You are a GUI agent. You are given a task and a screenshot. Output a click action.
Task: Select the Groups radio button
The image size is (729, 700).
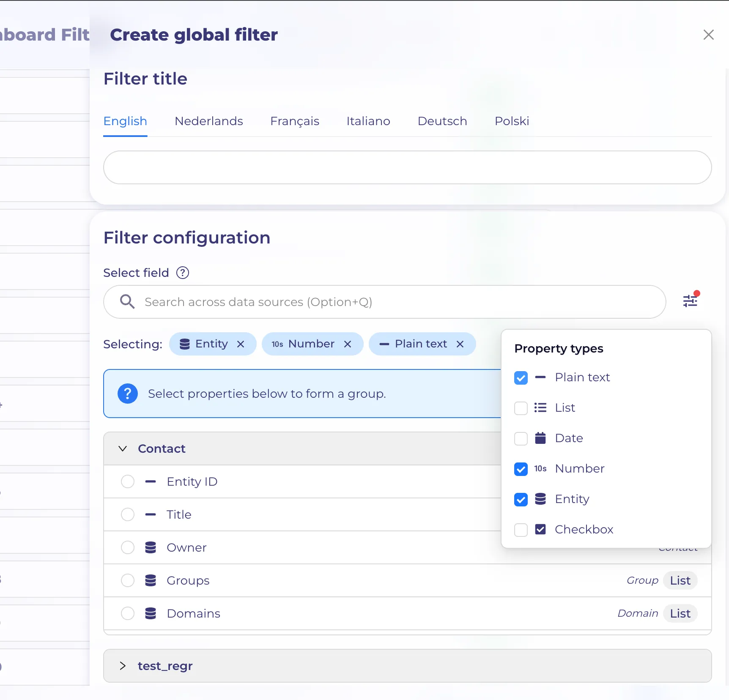[x=128, y=580]
